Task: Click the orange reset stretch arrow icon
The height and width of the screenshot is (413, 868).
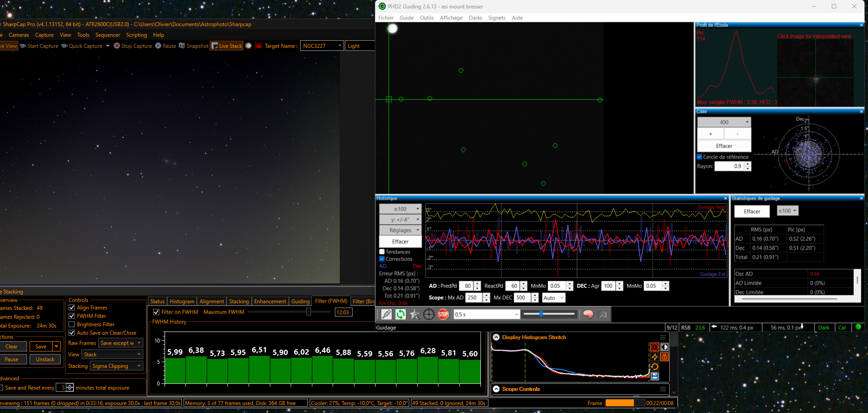Action: (655, 367)
